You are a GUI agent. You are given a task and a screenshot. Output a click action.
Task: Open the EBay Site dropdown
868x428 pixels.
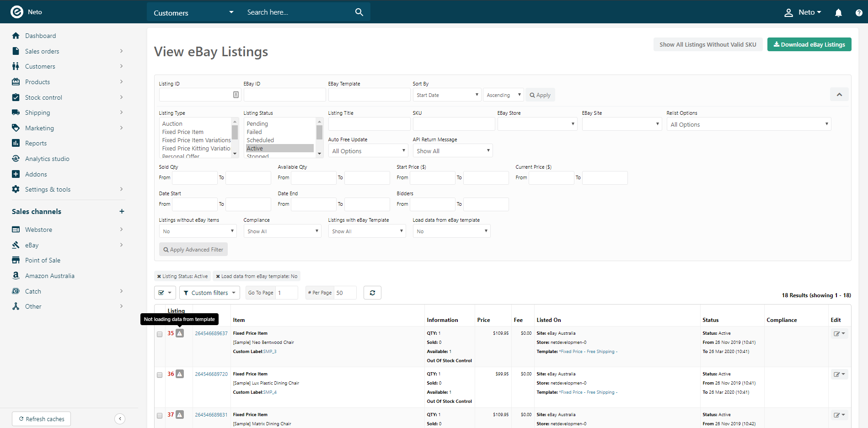(x=622, y=124)
